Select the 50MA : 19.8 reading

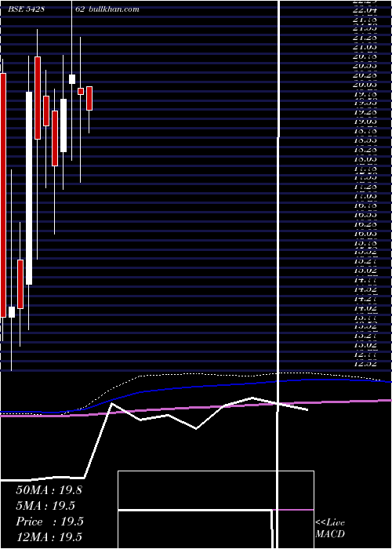click(49, 490)
